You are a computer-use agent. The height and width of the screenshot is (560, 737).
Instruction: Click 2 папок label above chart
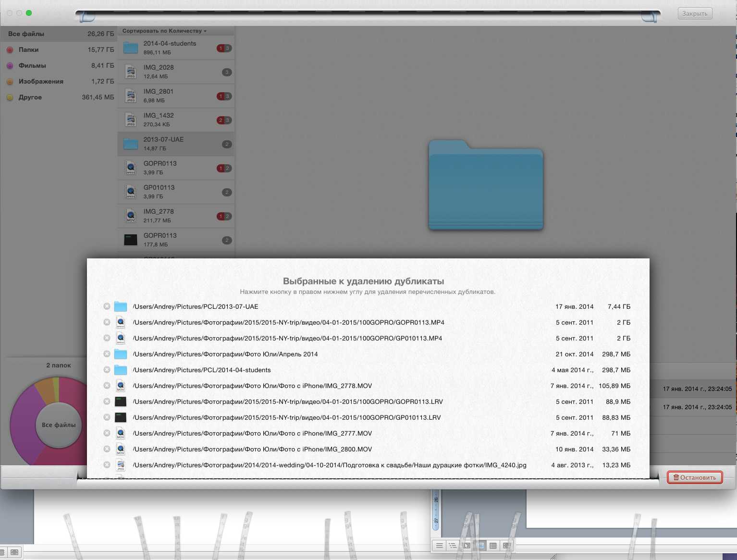pos(59,365)
